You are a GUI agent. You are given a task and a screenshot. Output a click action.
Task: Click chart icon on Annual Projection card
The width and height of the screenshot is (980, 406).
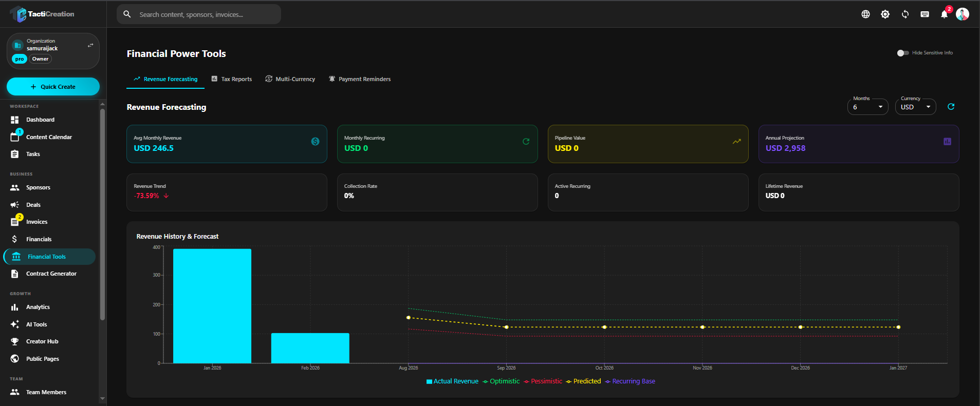[947, 141]
